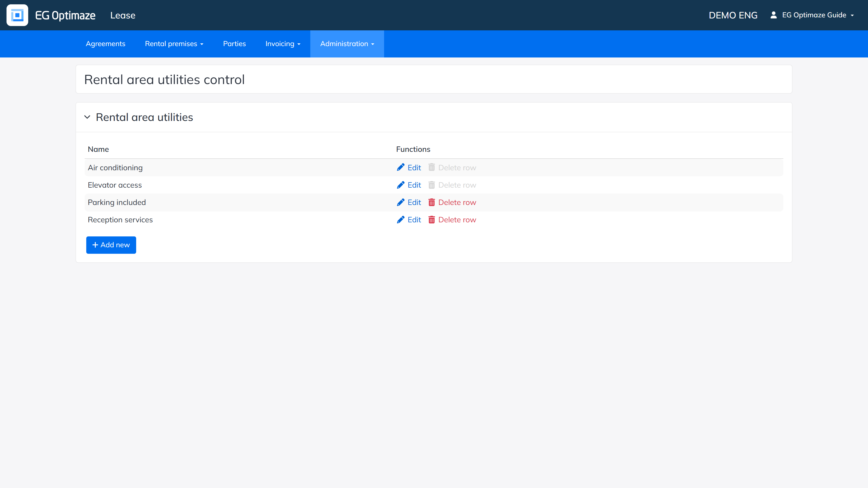Edit the Parking included row

tap(409, 202)
